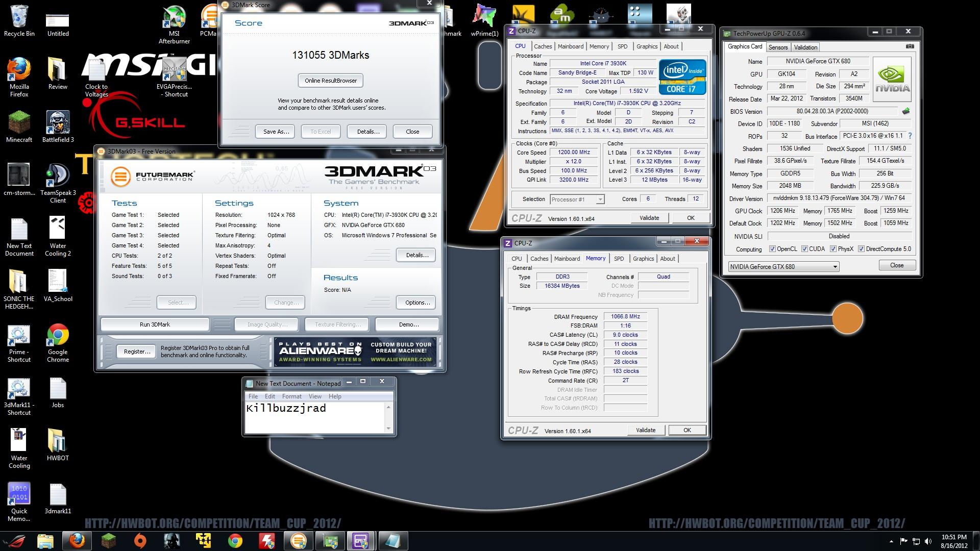Open the Google Chrome desktop icon

[58, 342]
